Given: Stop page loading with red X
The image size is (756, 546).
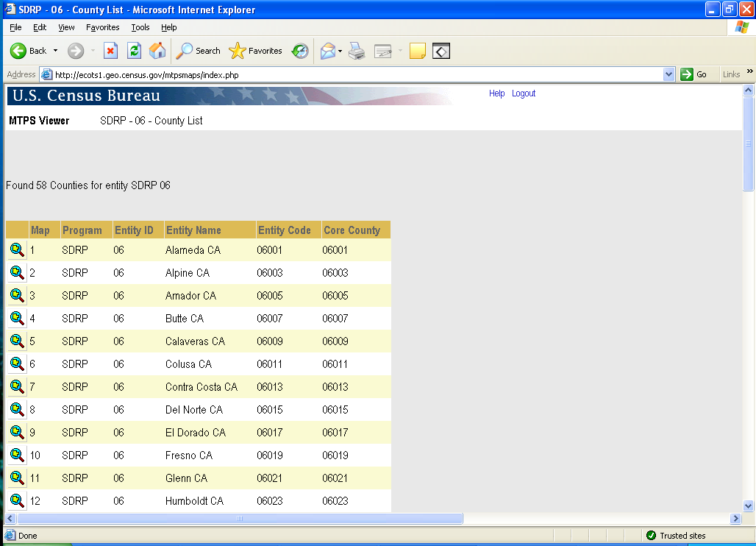Looking at the screenshot, I should pos(111,51).
